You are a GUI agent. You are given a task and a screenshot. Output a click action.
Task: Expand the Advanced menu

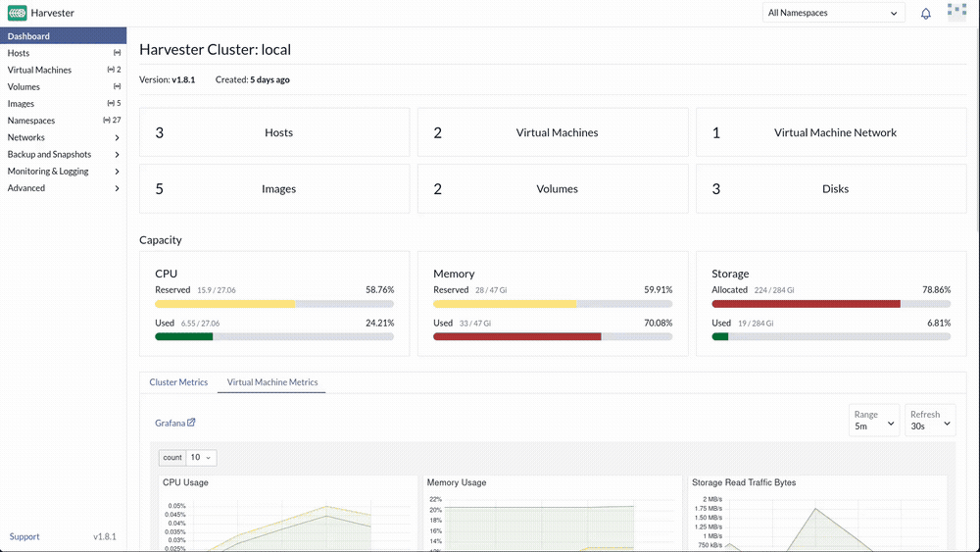[117, 188]
